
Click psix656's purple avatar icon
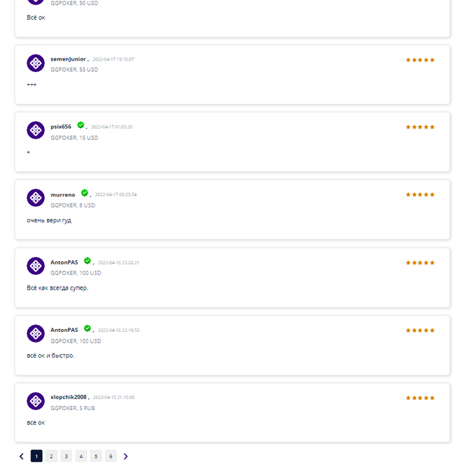[35, 130]
